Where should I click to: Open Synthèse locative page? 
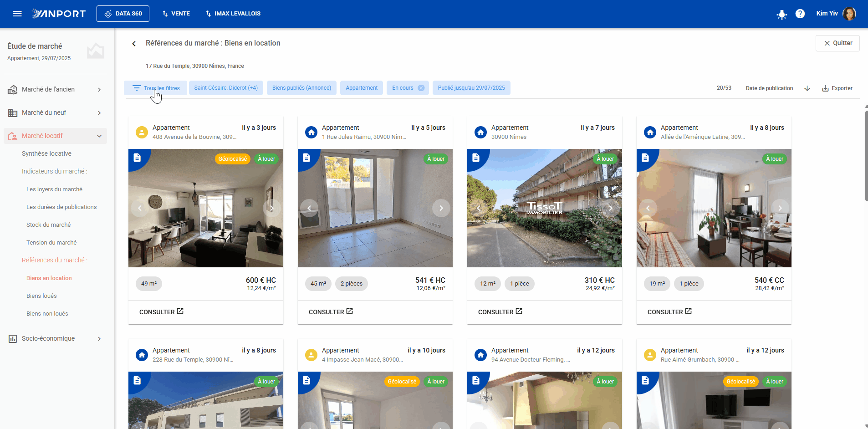46,154
